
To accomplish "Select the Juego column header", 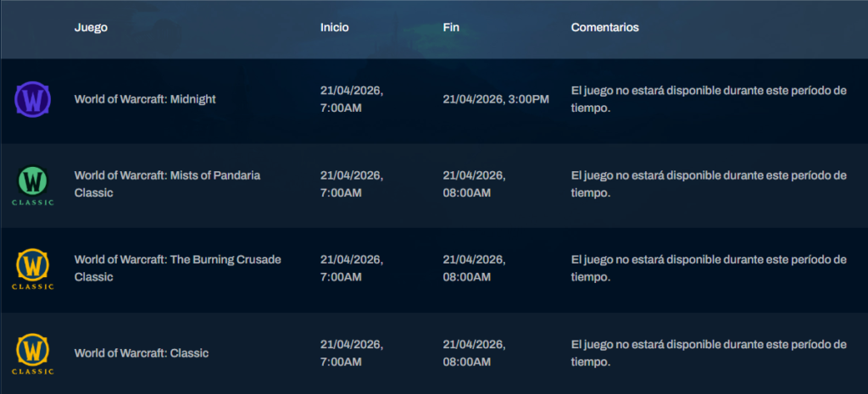I will click(x=91, y=27).
